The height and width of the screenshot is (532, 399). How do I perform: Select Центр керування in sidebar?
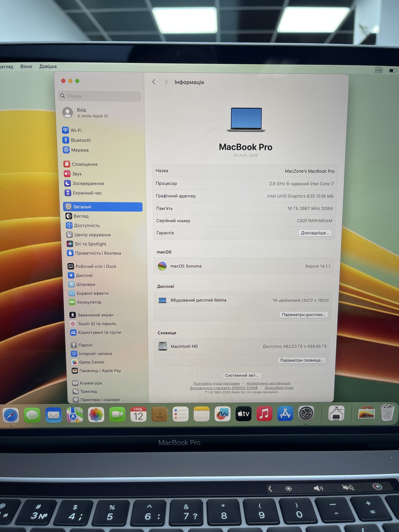point(89,235)
